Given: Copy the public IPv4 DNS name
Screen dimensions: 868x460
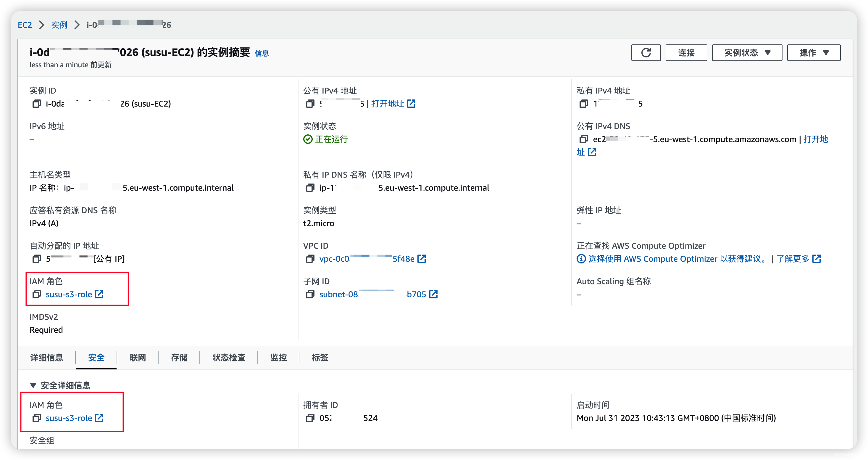Looking at the screenshot, I should coord(584,139).
